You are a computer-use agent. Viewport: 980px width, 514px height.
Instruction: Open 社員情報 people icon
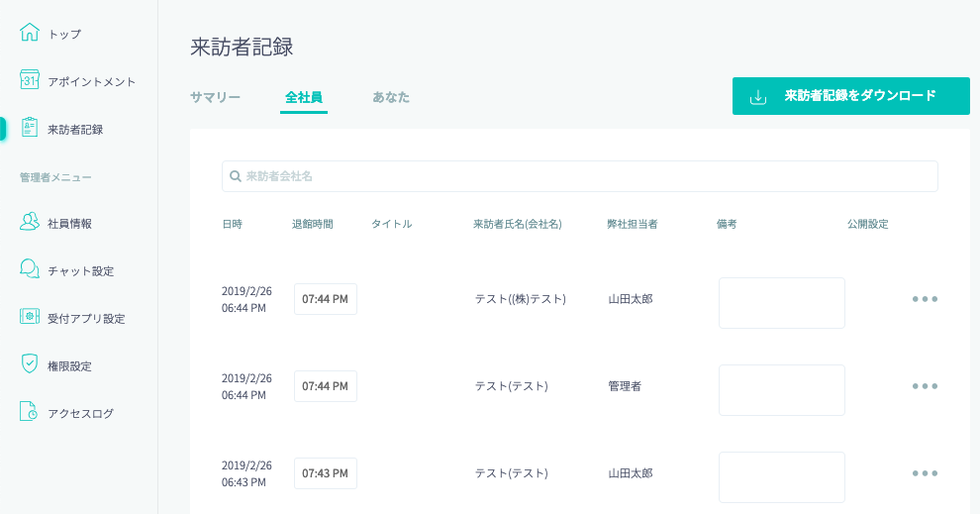pos(30,223)
